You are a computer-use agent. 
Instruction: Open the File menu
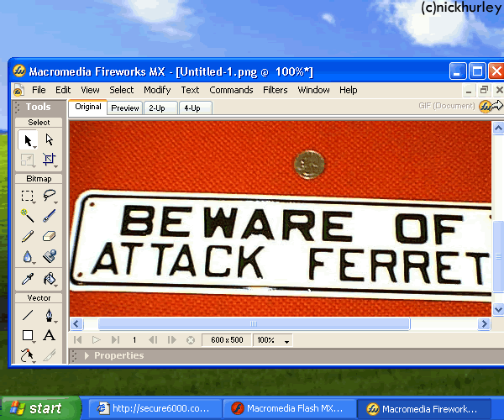(39, 90)
